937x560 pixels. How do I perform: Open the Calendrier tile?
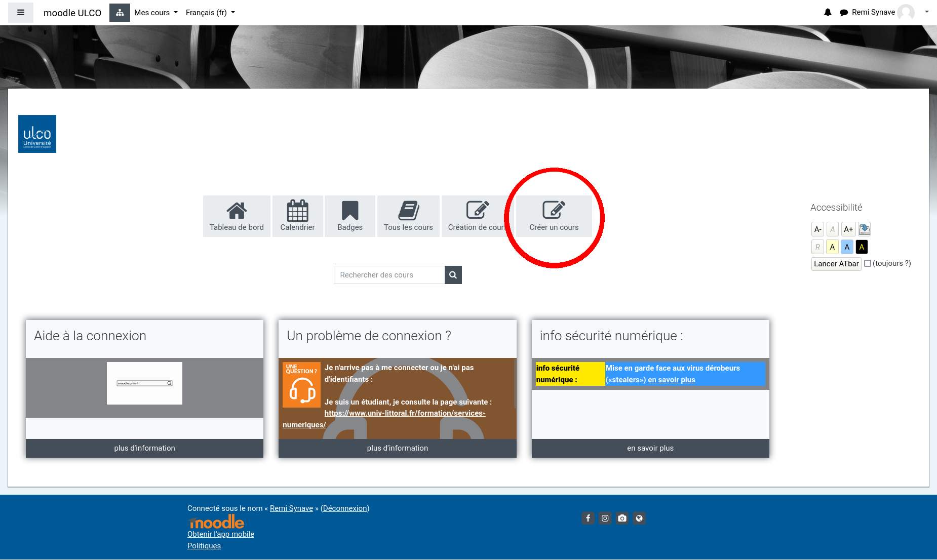pos(297,216)
